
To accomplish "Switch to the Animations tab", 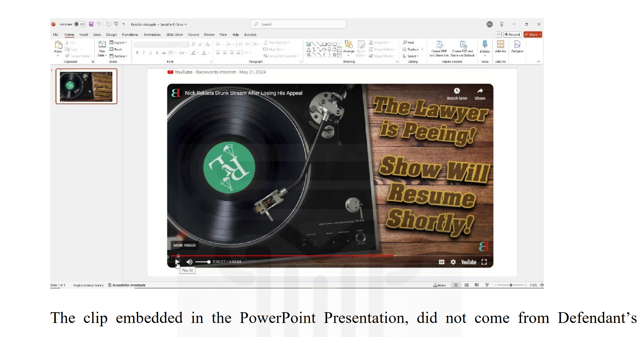I will [x=152, y=34].
